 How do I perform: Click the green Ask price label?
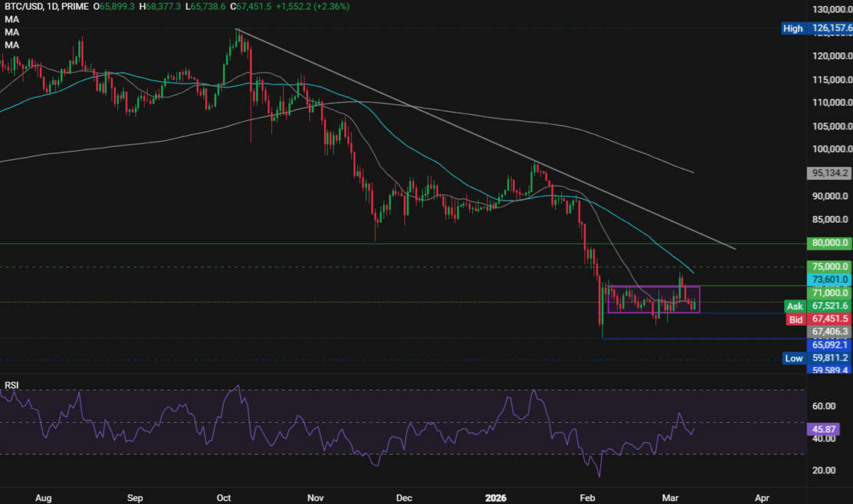(x=796, y=306)
